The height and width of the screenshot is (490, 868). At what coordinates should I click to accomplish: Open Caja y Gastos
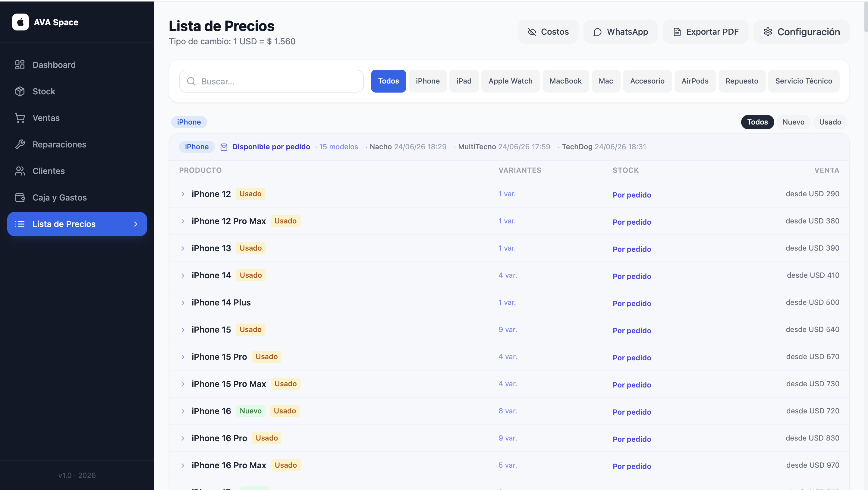tap(77, 198)
